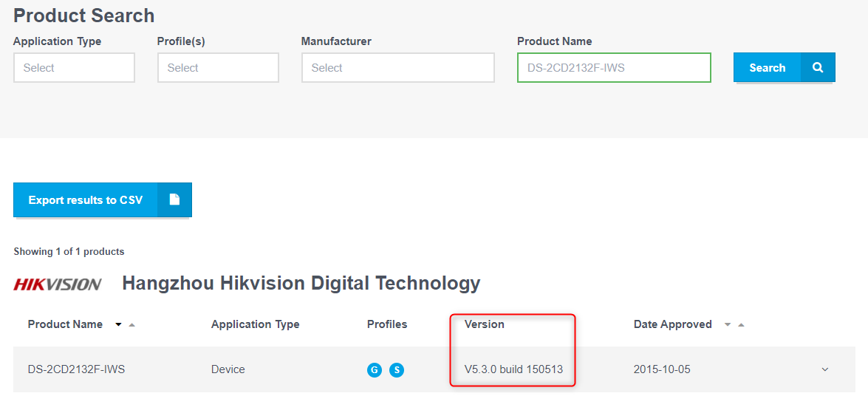Click the V5.3.0 build 150513 version cell
The width and height of the screenshot is (868, 413).
click(513, 369)
